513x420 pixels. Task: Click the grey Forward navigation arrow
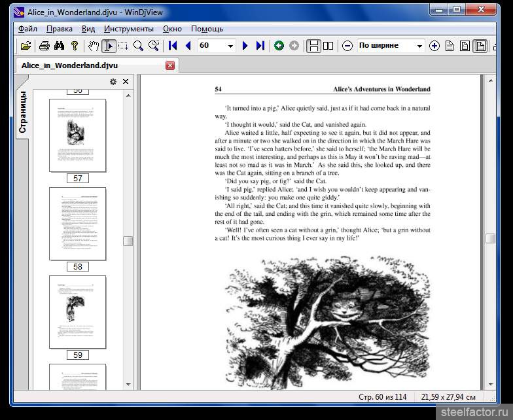point(294,46)
